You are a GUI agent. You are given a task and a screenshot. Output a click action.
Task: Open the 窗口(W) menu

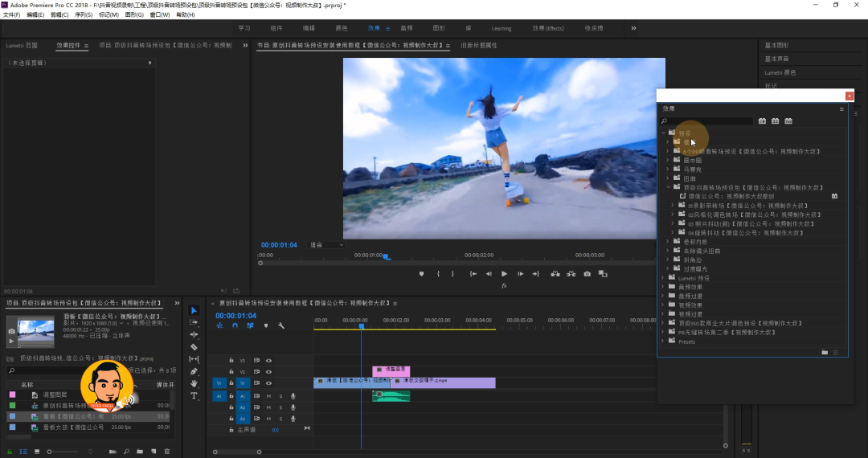click(159, 15)
